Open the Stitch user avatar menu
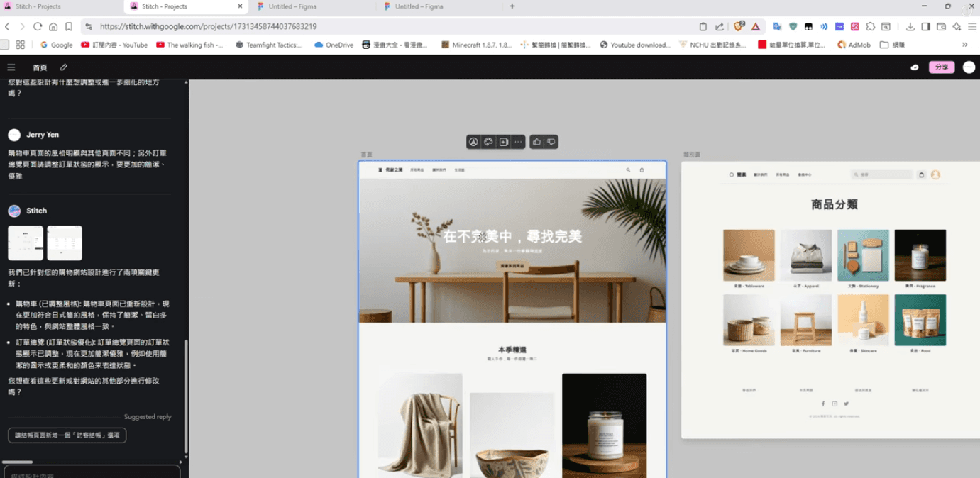This screenshot has height=478, width=980. (969, 67)
